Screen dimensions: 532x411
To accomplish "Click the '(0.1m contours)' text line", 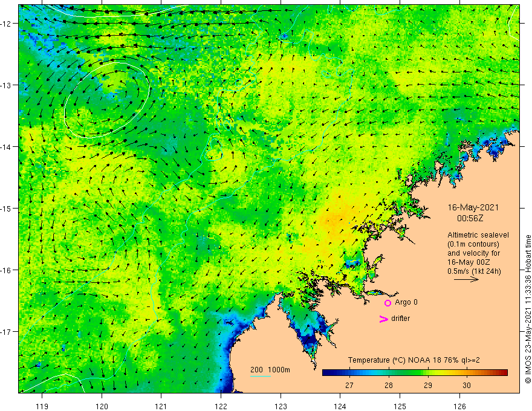I will point(473,244).
